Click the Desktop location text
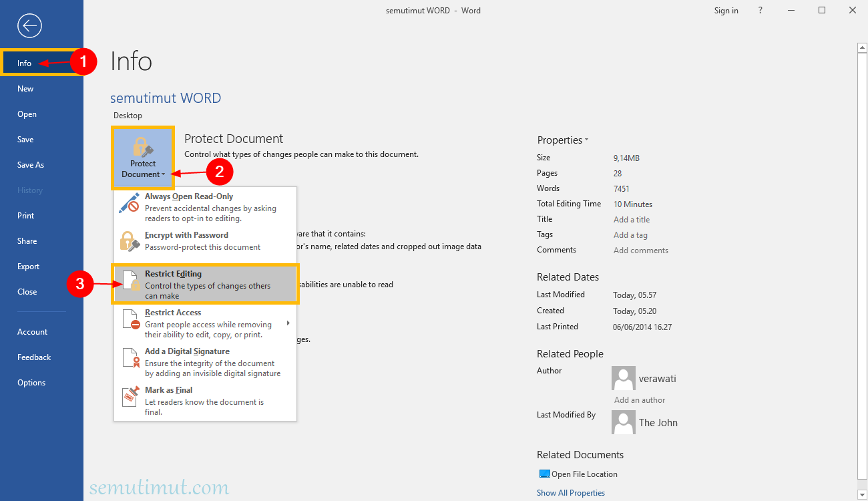This screenshot has width=868, height=501. pos(128,116)
